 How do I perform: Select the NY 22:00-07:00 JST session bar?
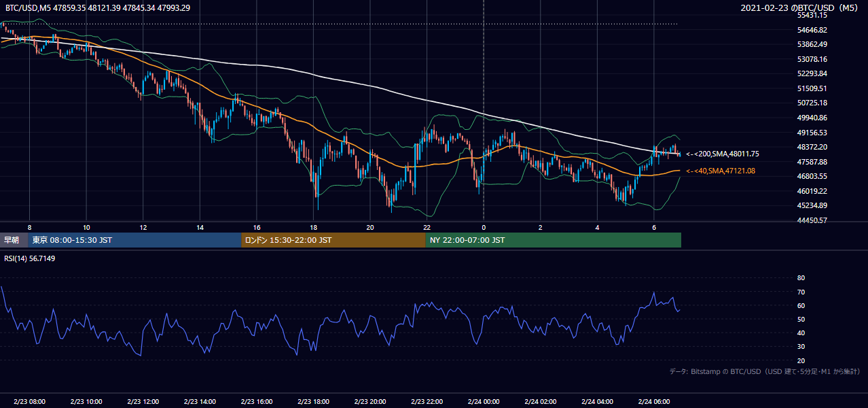click(x=554, y=240)
